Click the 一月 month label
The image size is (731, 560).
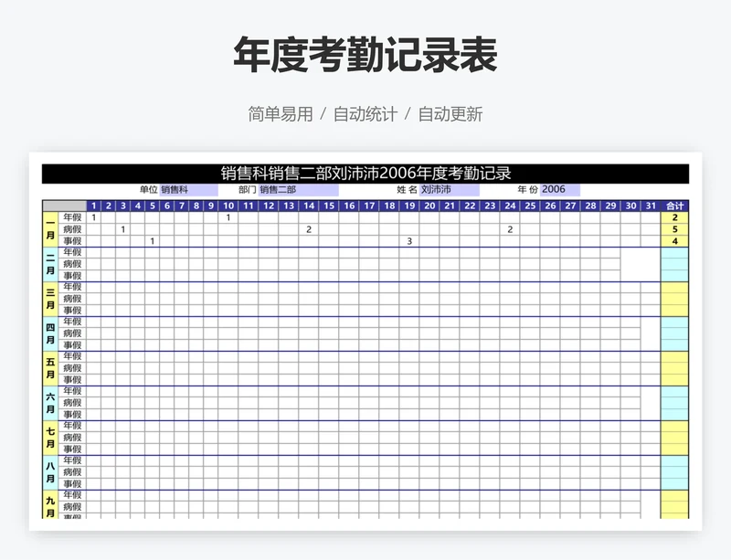click(50, 229)
